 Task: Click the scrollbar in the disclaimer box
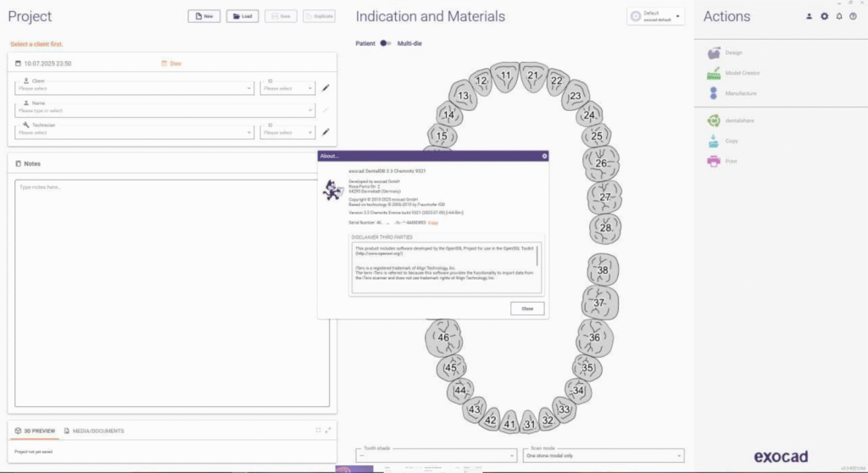coord(537,257)
